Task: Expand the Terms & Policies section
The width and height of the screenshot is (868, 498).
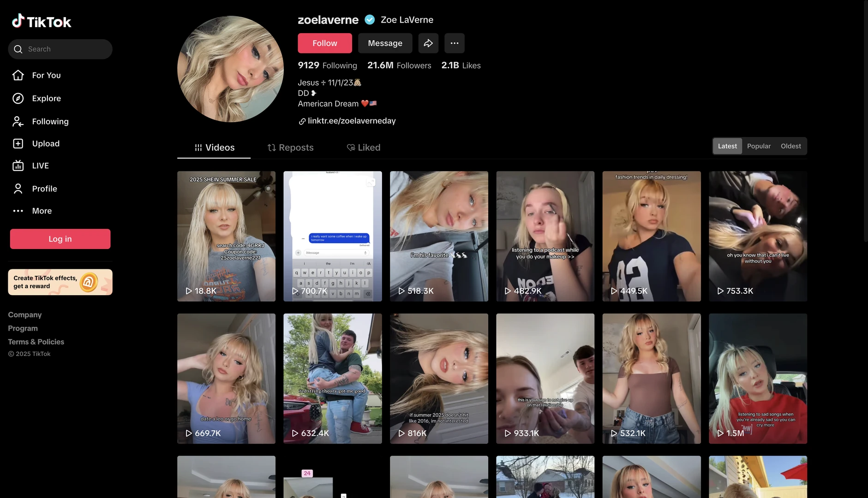Action: pyautogui.click(x=36, y=342)
